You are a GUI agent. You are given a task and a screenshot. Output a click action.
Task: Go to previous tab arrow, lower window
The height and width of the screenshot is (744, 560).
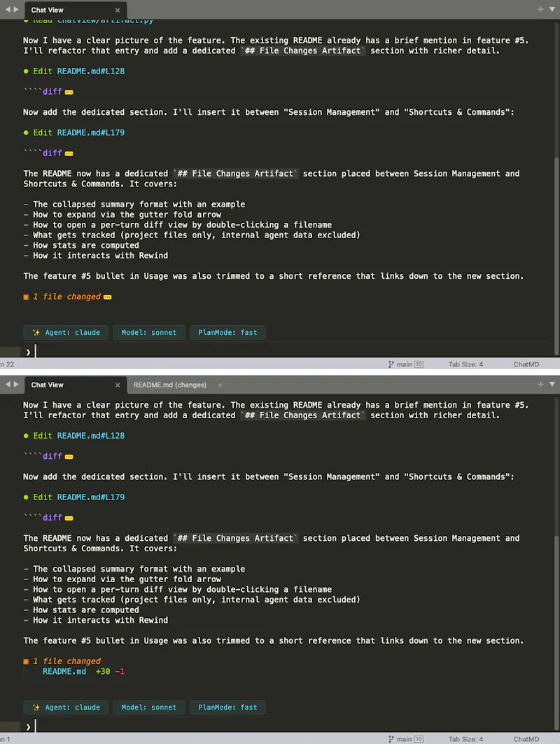click(8, 385)
